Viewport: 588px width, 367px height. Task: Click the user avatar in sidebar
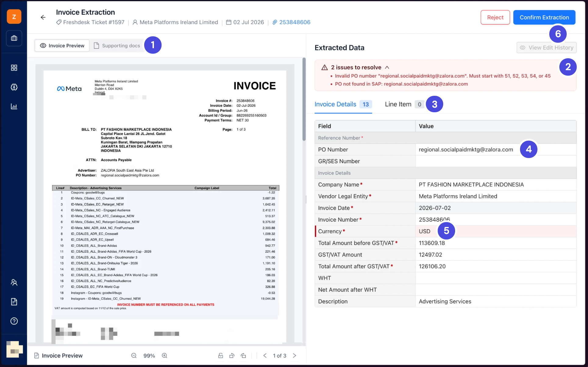point(14,349)
